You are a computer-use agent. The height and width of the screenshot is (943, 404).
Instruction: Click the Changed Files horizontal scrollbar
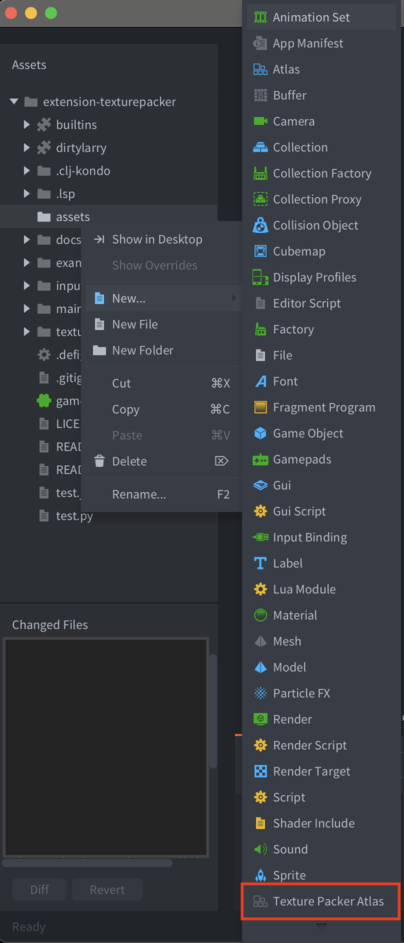coord(87,862)
